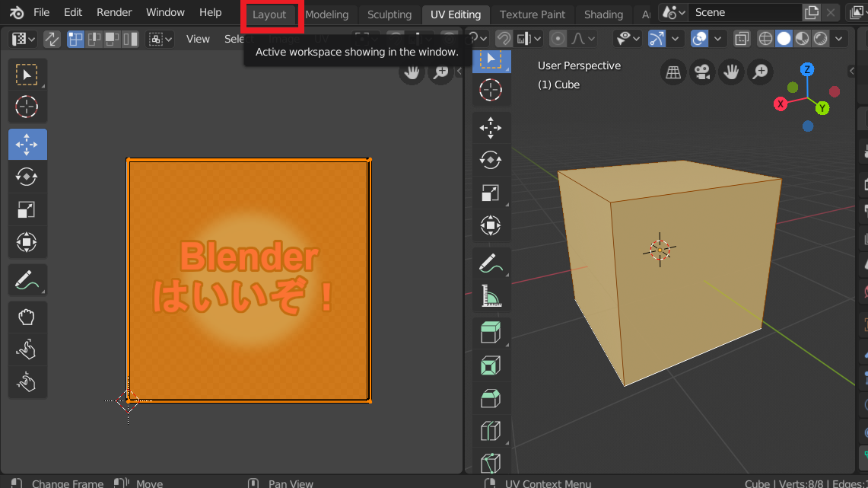
Task: Switch to the Texture Paint workspace tab
Action: (x=533, y=14)
